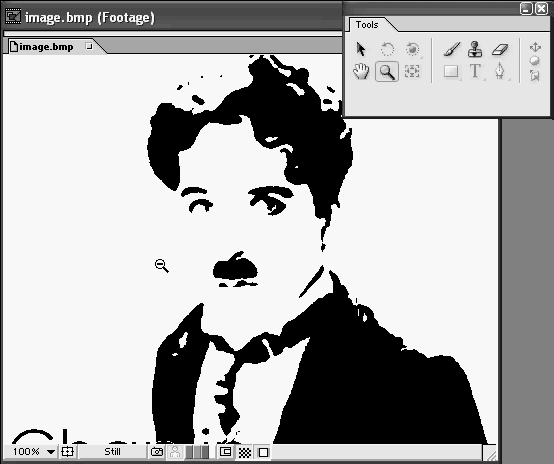Select the Zoom magnifier tool

coord(387,72)
